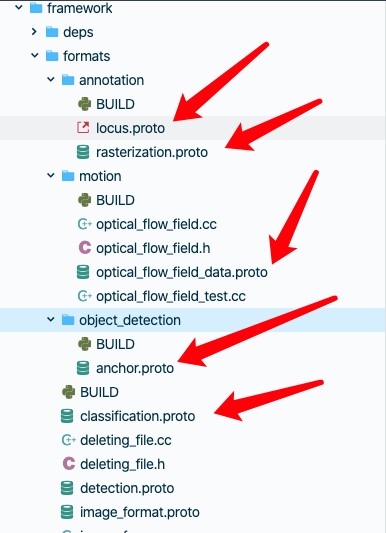Collapse the object_detection folder chevron
Viewport: 386px width, 533px height.
click(51, 320)
